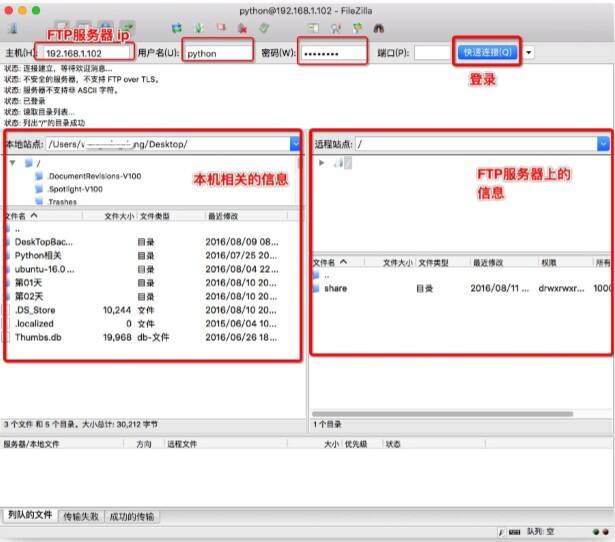Open the filename filters icon
The height and width of the screenshot is (542, 615).
[314, 29]
